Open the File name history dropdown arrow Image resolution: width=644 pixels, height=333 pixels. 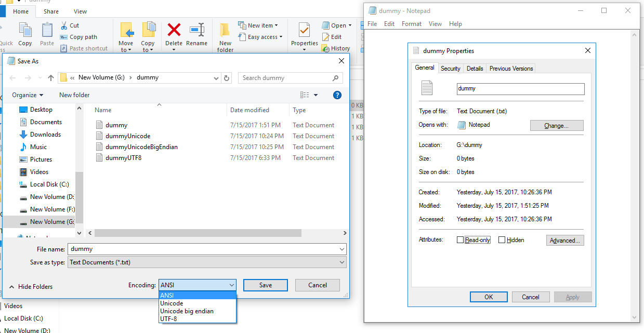pos(341,249)
